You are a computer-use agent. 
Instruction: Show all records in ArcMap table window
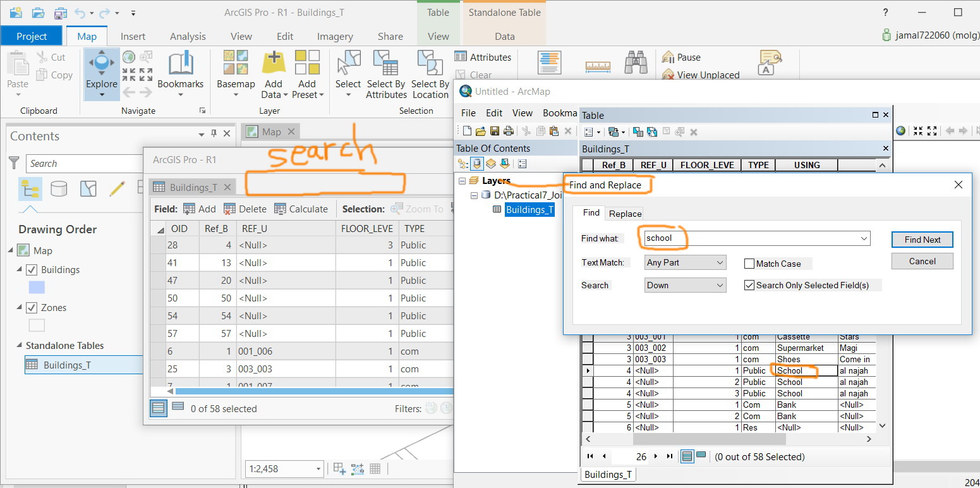coord(687,456)
